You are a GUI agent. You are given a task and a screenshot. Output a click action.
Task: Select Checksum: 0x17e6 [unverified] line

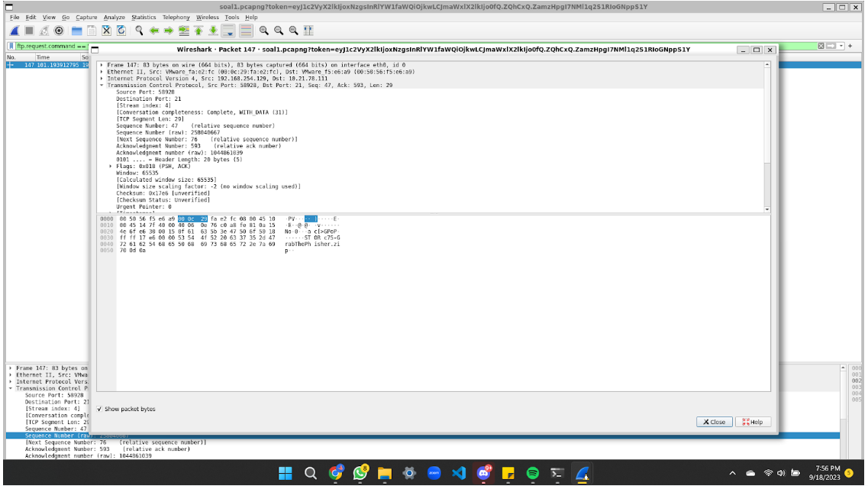pyautogui.click(x=163, y=193)
